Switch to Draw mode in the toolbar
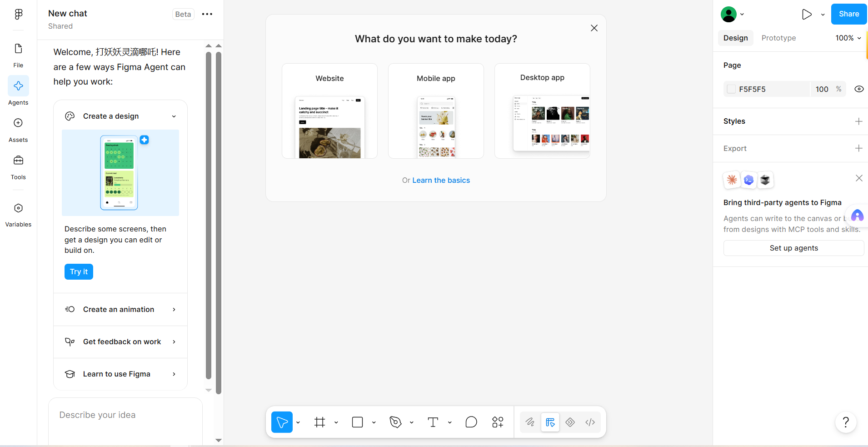 click(x=530, y=422)
